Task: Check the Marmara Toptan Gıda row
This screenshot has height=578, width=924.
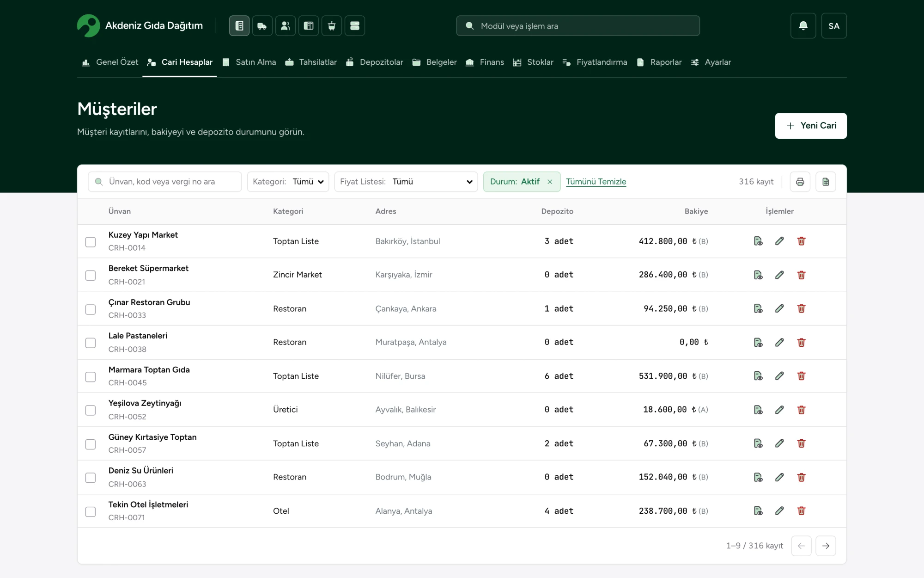Action: (x=91, y=377)
